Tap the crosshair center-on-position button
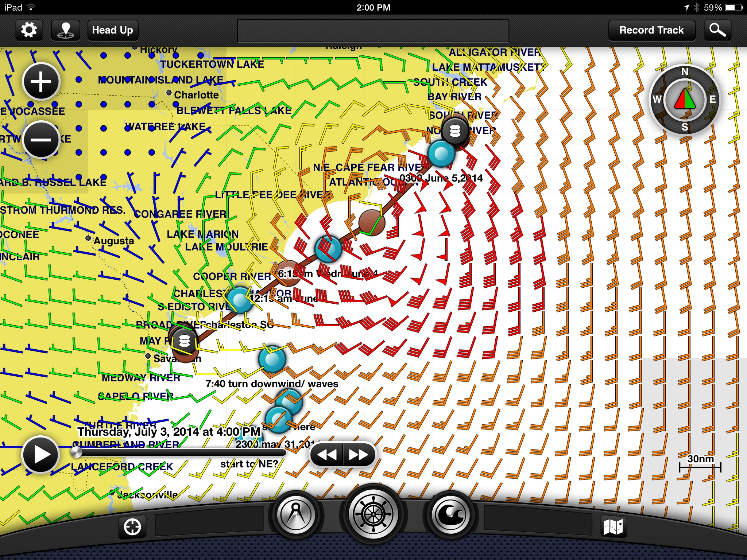This screenshot has height=560, width=747. click(x=132, y=527)
